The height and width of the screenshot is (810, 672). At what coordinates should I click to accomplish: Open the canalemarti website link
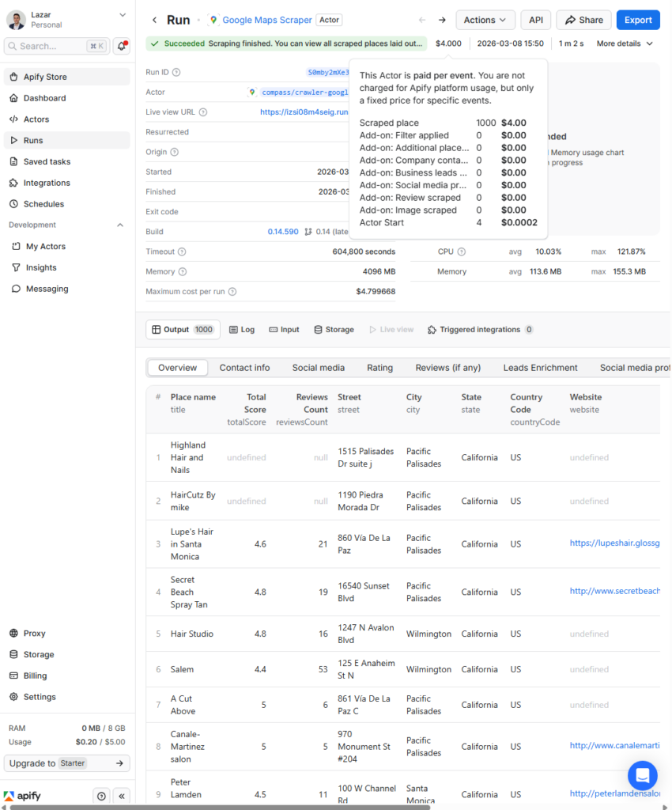(x=615, y=745)
